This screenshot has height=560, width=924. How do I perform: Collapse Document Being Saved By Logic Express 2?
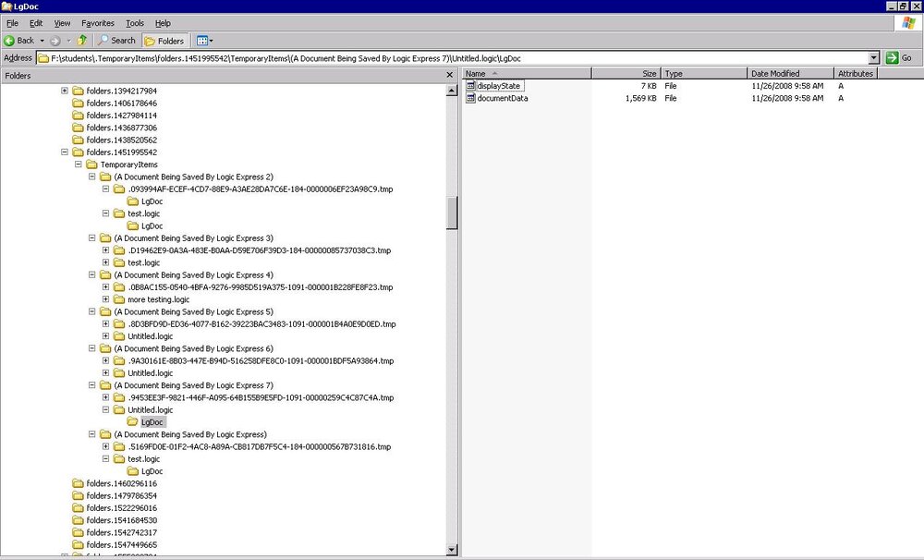[x=91, y=177]
